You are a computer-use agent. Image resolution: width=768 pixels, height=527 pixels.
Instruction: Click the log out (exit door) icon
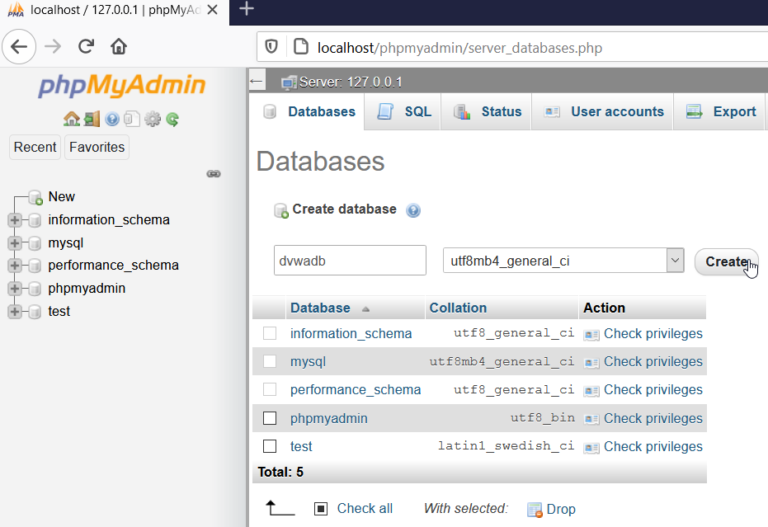[x=92, y=119]
